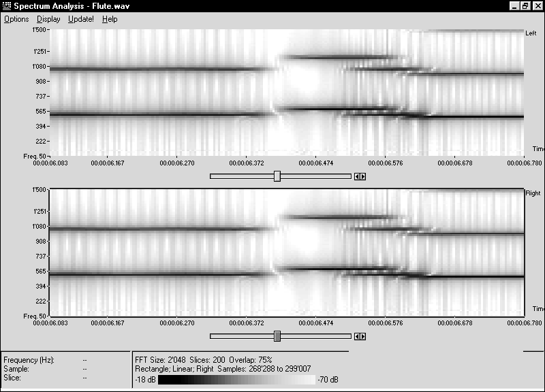Click the Right channel slider thumb
Image resolution: width=545 pixels, height=392 pixels.
(277, 336)
